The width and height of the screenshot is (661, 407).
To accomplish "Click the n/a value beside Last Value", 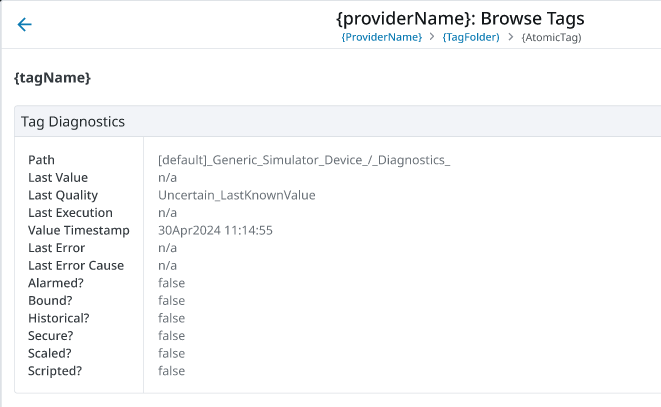I will point(167,178).
